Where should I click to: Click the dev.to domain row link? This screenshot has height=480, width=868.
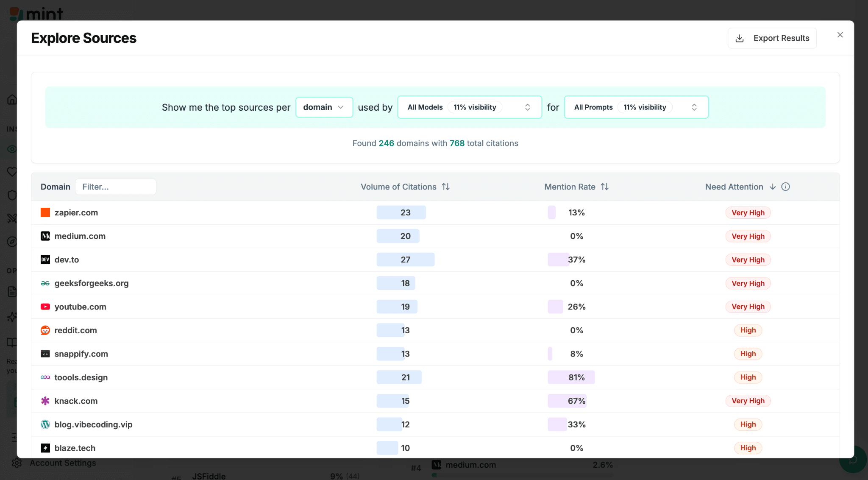(67, 260)
